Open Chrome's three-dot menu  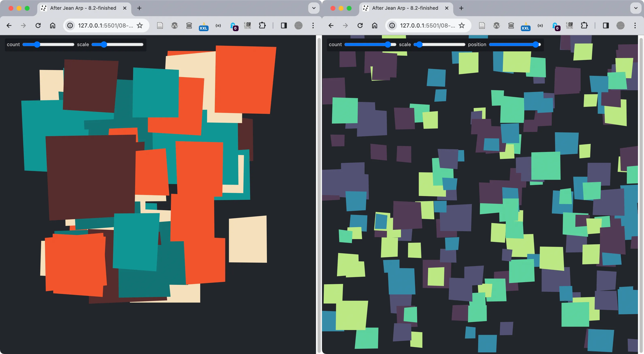click(x=313, y=25)
